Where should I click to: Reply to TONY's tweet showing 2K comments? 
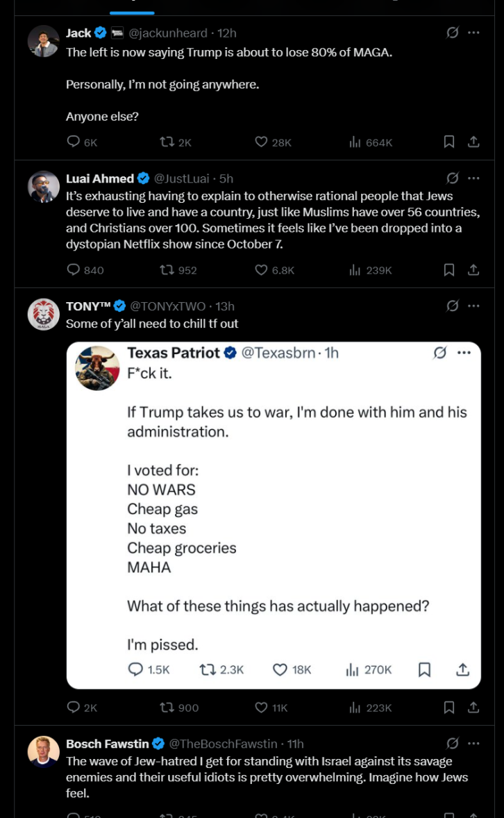82,708
